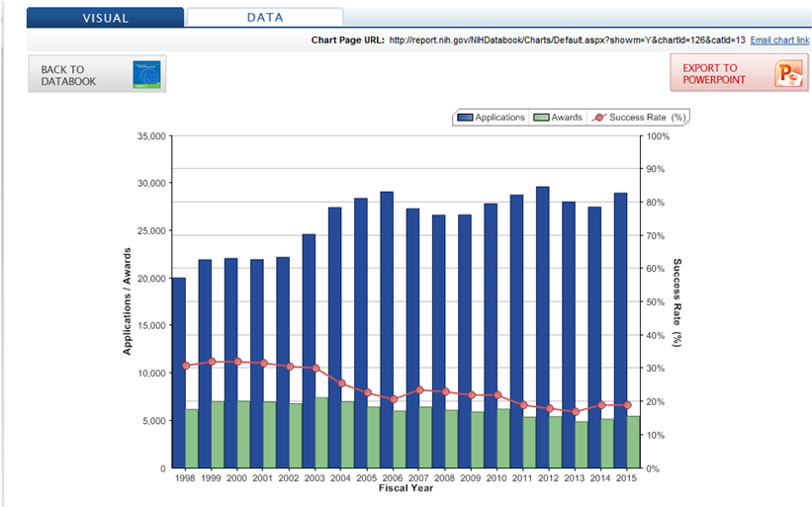The width and height of the screenshot is (812, 507).
Task: Click the Databook book icon
Action: pos(145,75)
